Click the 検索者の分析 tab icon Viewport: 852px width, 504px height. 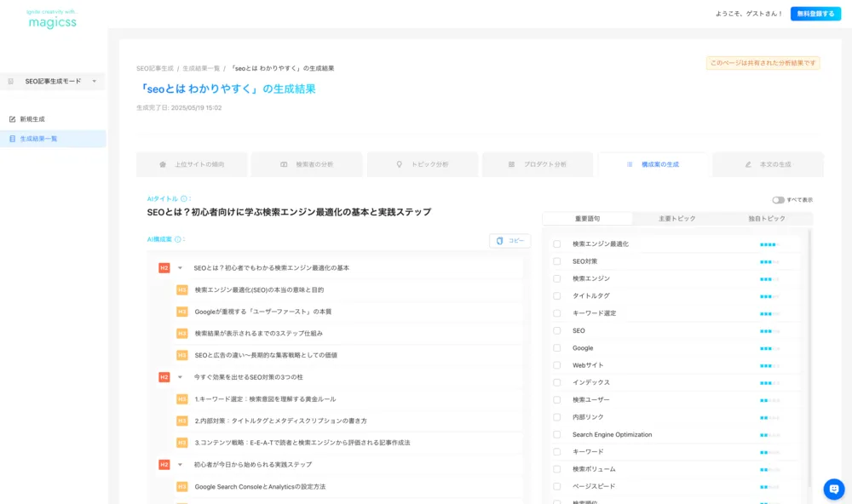(x=284, y=164)
